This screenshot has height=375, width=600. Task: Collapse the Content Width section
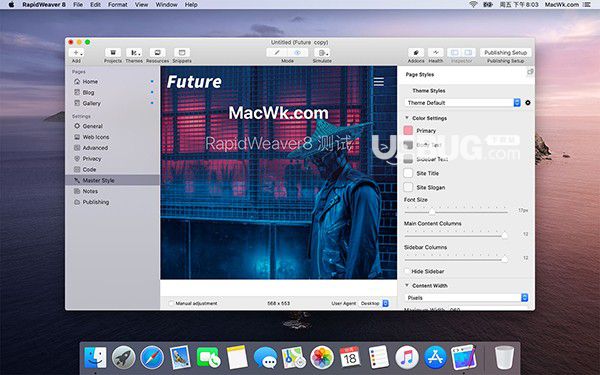tap(407, 285)
